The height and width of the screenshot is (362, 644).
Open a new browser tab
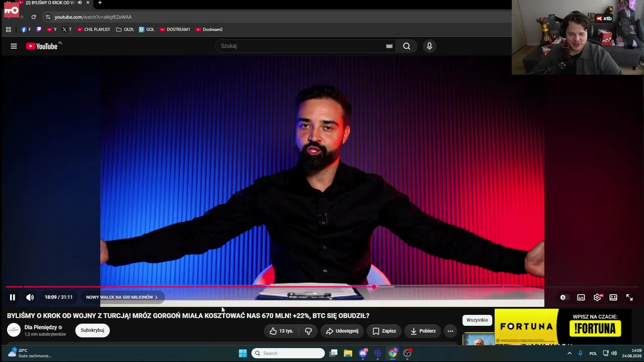click(100, 3)
